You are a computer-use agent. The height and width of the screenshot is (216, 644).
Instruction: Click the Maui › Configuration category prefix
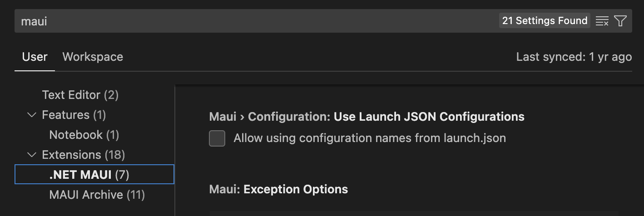coord(270,117)
